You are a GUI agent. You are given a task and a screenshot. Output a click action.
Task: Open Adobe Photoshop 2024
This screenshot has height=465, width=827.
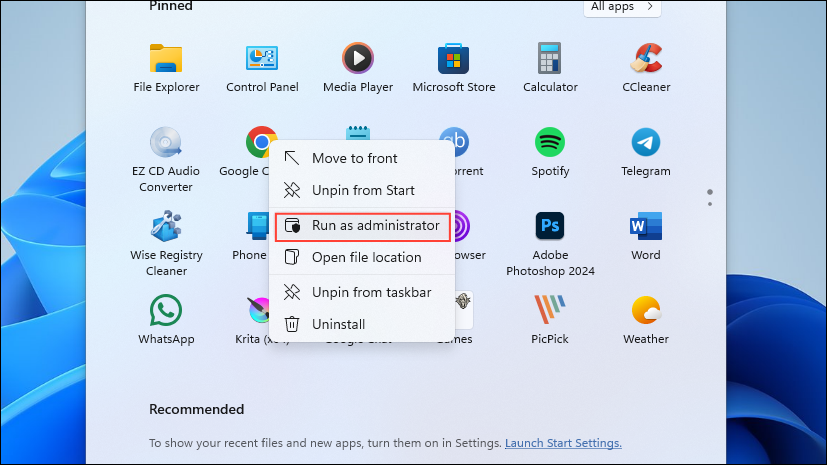(550, 226)
